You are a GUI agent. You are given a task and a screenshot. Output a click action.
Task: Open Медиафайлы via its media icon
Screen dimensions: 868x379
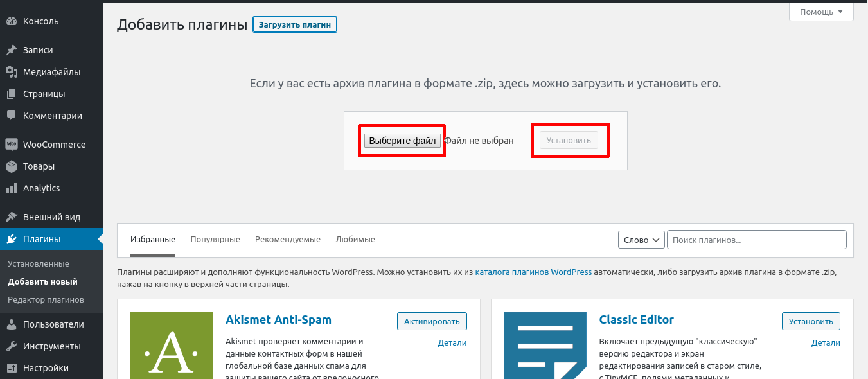tap(12, 72)
